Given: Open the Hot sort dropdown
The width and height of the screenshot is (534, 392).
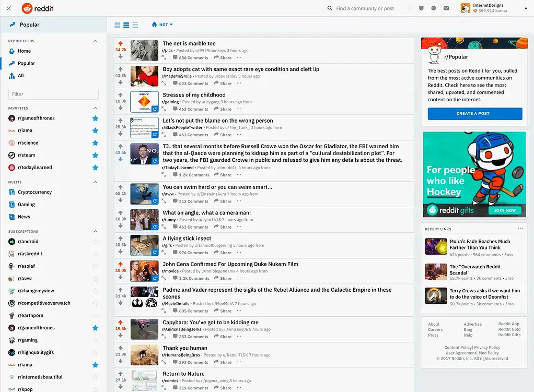Looking at the screenshot, I should (x=162, y=25).
